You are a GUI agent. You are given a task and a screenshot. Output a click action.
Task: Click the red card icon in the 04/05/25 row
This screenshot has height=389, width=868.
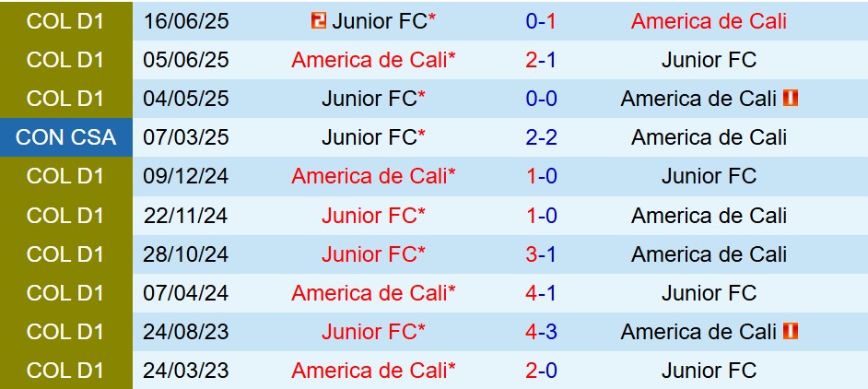pyautogui.click(x=790, y=98)
